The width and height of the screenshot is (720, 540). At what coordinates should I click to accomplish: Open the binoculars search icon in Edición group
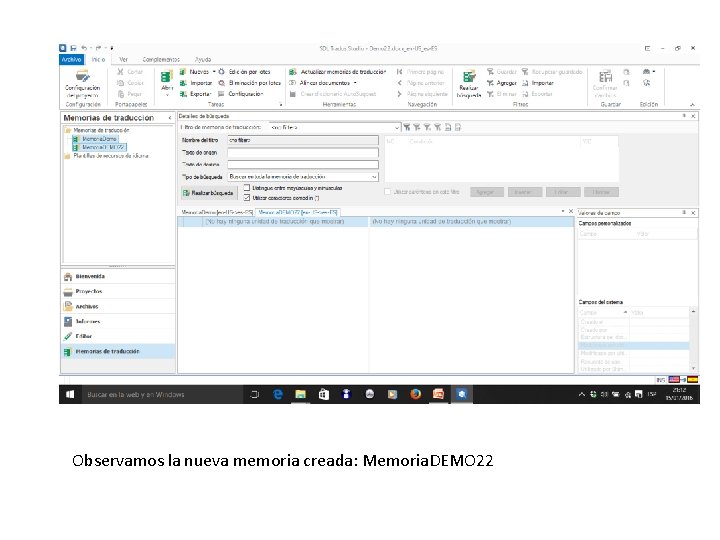click(647, 72)
